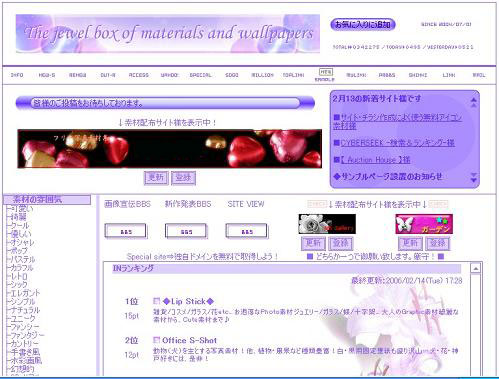Click the INランキング heading bar
This screenshot has height=379, width=499.
tap(287, 269)
